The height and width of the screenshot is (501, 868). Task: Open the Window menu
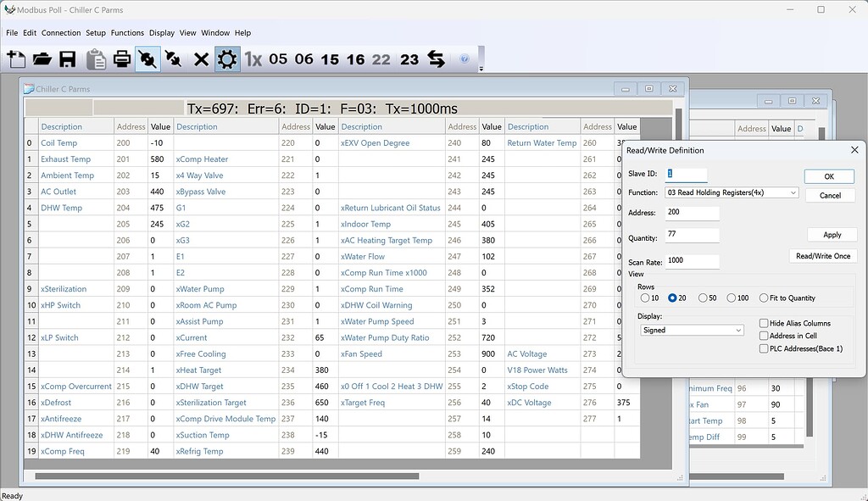click(x=215, y=33)
